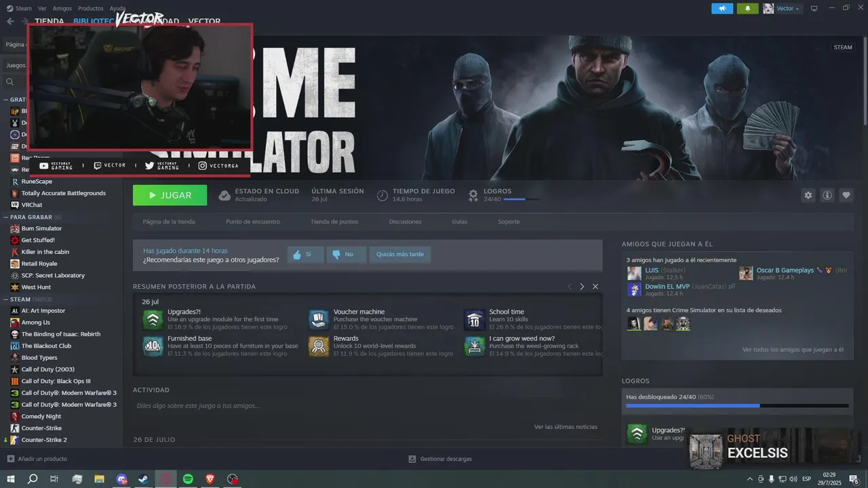Open the Upgrades?! achievement icon in summary

[153, 319]
